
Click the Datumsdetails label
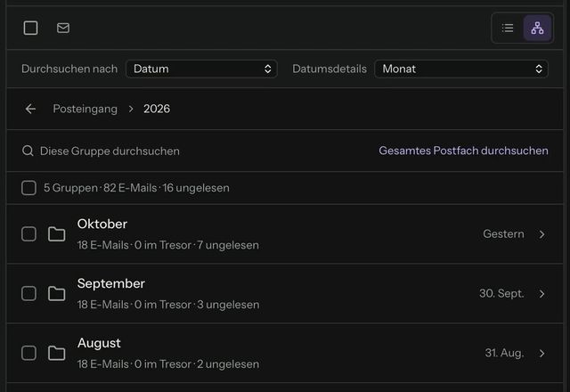click(x=330, y=69)
